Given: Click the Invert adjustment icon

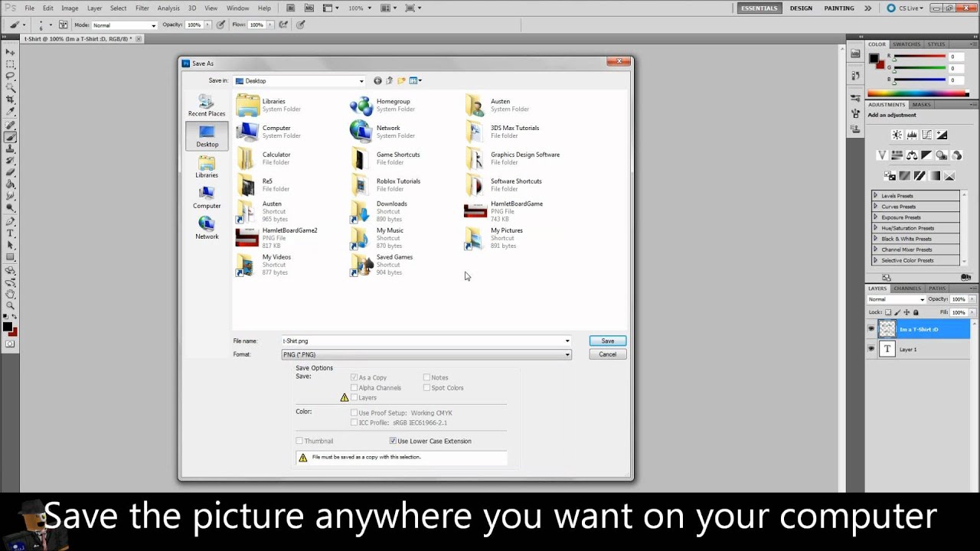Looking at the screenshot, I should [x=890, y=175].
